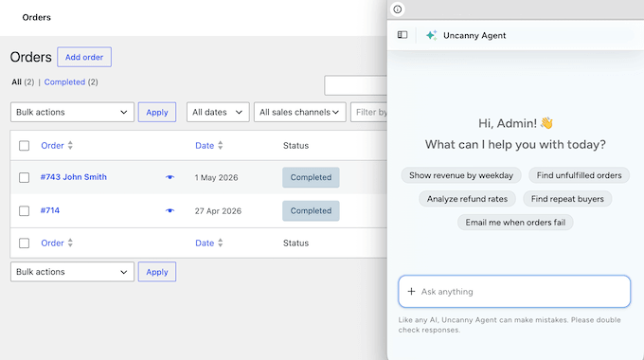Screen dimensions: 644x360
Task: Choose the Analyze refund rates suggestion
Action: 467,199
